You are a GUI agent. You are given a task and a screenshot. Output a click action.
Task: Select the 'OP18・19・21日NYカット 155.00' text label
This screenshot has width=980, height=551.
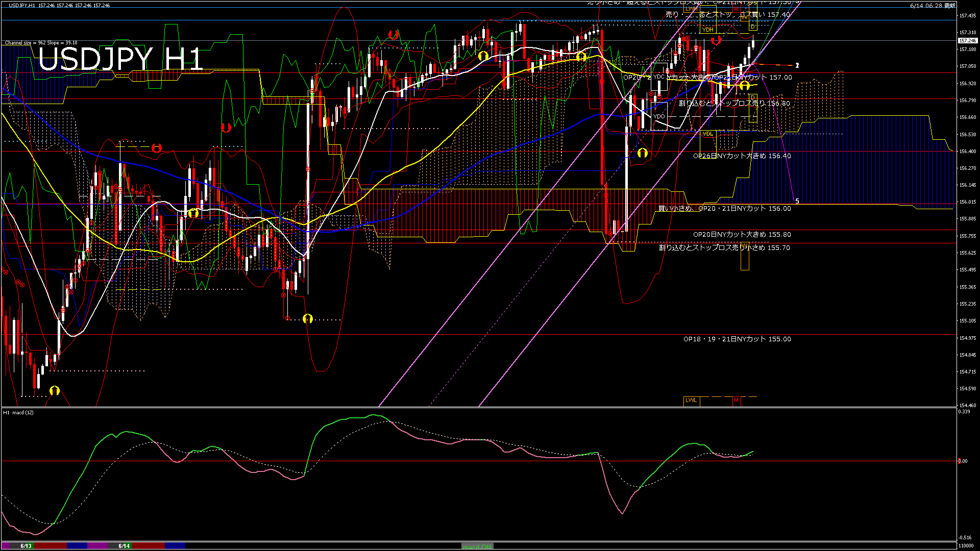[737, 339]
